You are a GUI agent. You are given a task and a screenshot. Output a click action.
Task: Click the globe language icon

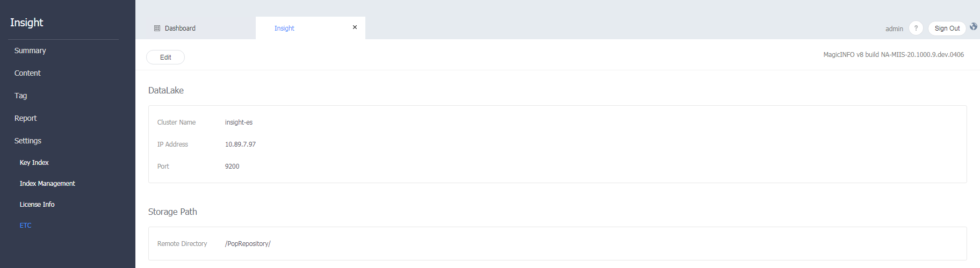click(x=974, y=26)
